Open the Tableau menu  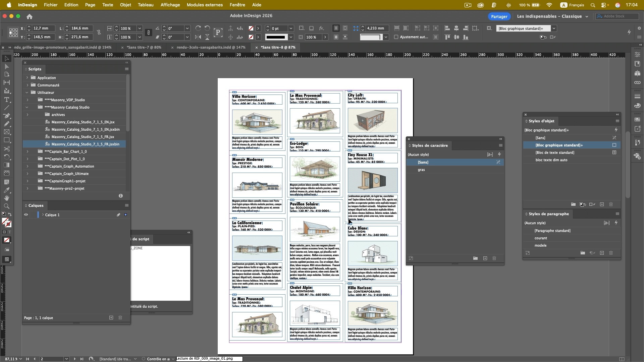point(146,5)
